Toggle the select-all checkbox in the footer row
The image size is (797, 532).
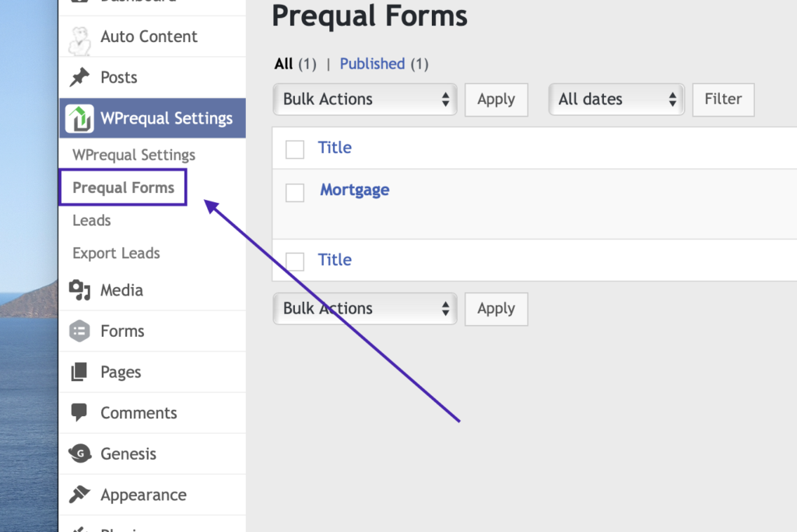(295, 261)
